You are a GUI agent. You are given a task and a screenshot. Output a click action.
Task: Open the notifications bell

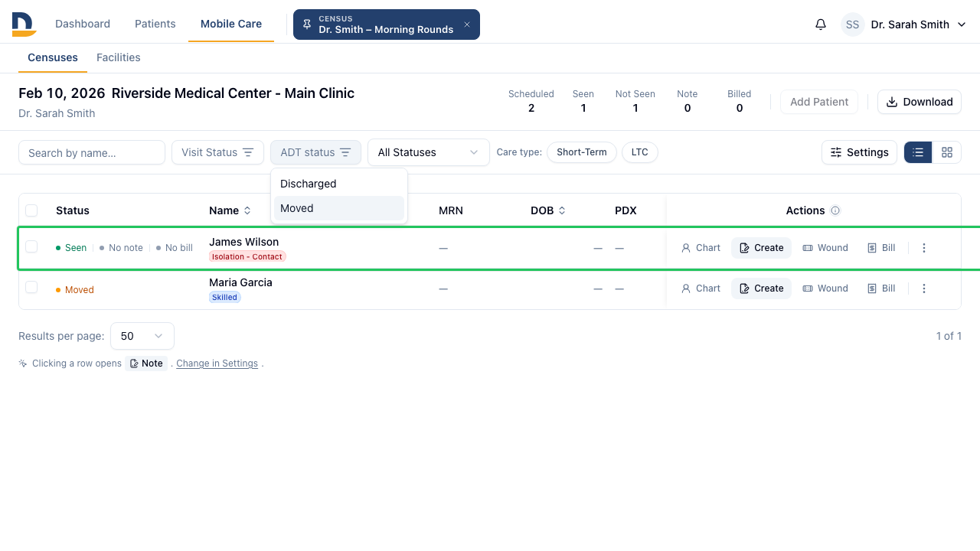pyautogui.click(x=821, y=24)
